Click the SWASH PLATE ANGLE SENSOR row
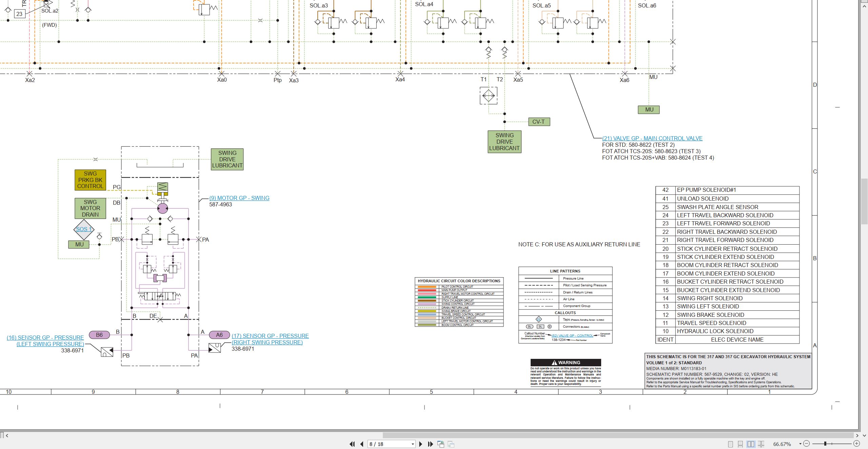The image size is (868, 449). coord(727,207)
